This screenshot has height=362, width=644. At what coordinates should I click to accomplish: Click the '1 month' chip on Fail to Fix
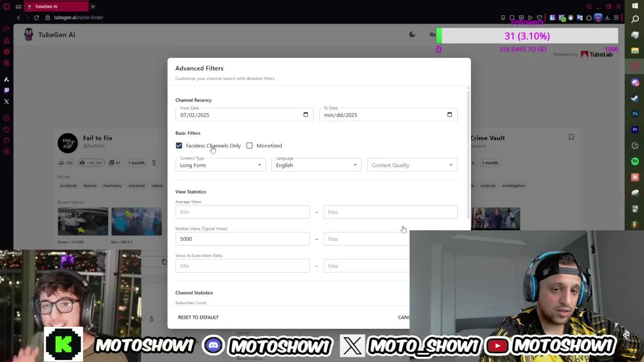pos(136,163)
